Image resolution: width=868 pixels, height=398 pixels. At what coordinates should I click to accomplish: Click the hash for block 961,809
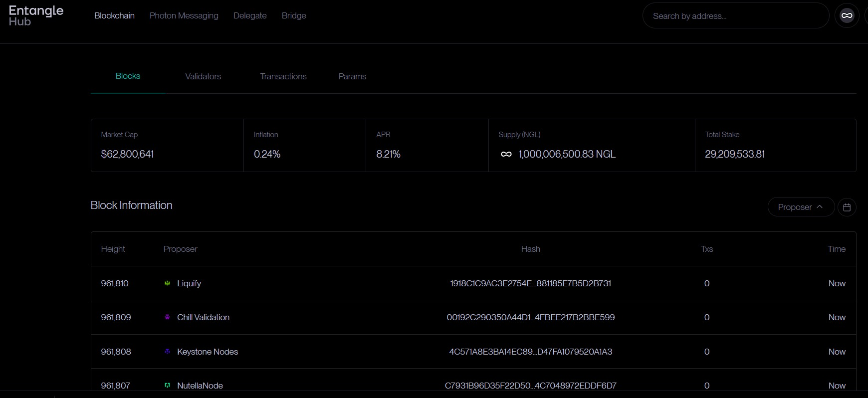[530, 317]
